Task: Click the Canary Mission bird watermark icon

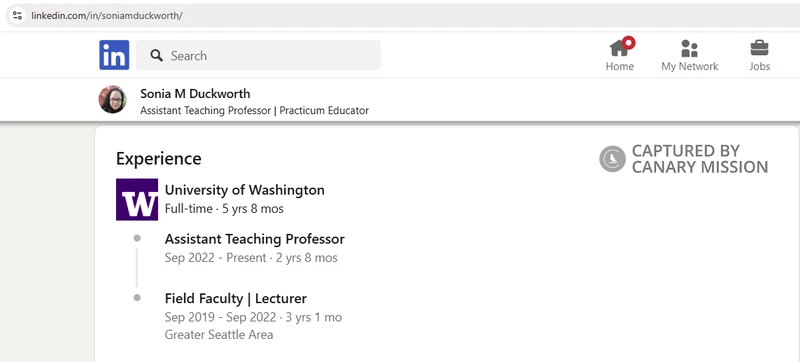Action: pyautogui.click(x=612, y=159)
